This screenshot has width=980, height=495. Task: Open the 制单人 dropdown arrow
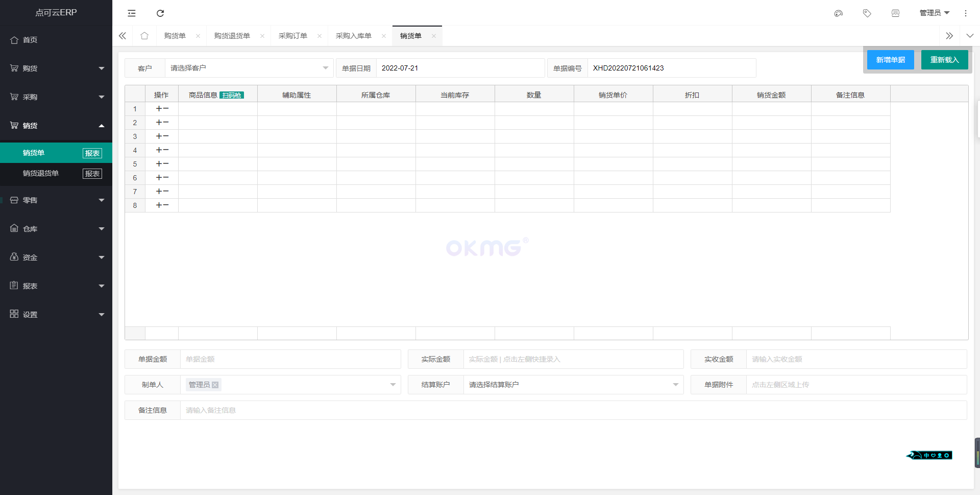(x=393, y=385)
